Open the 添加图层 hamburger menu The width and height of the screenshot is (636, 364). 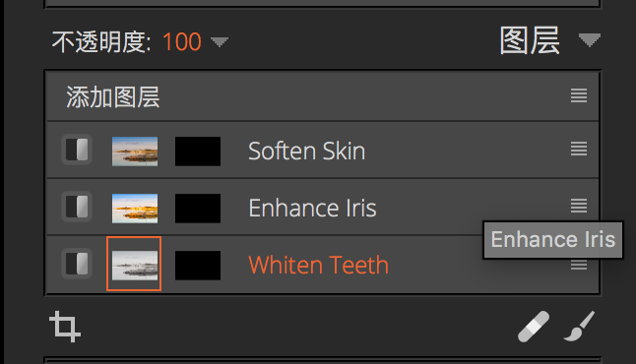click(x=579, y=95)
